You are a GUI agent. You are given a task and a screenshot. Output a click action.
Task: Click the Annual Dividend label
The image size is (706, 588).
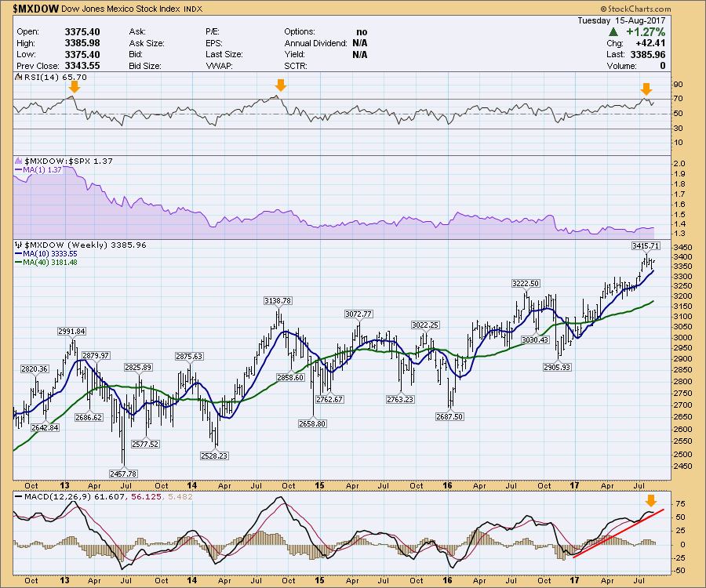click(315, 43)
